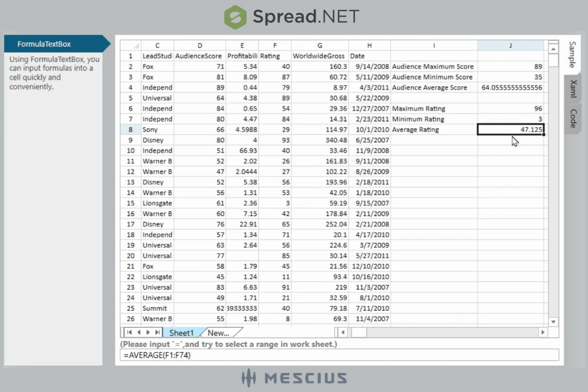
Task: Click the Spread.NET logo
Action: 292,16
